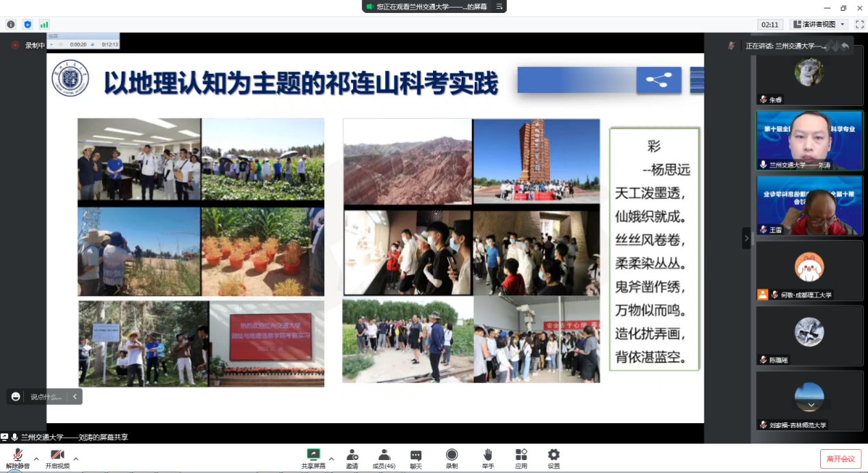Open the 演讲者视图 view layout dropdown
The height and width of the screenshot is (473, 868).
pos(819,25)
